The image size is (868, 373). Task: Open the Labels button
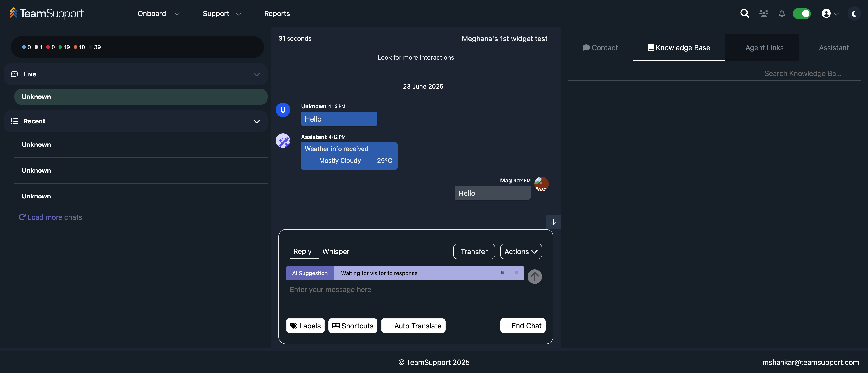(x=305, y=326)
